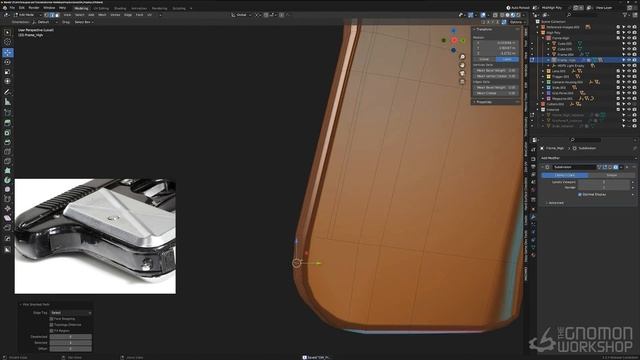Activate the Move tool
640x360 pixels.
(x=7, y=52)
